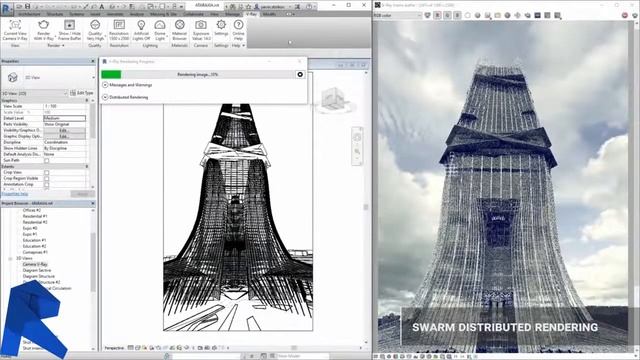Screen dimensions: 640x360
Task: Click the 3D View type icon in Properties
Action: click(13, 77)
